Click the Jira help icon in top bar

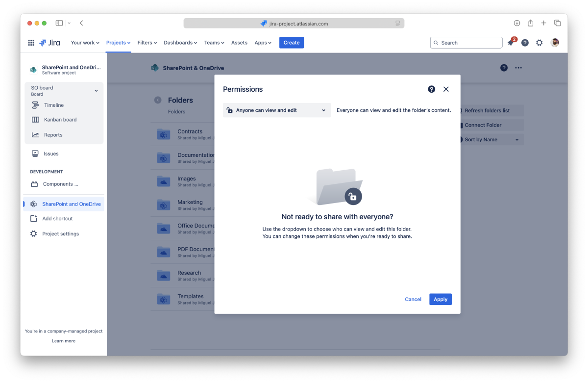click(525, 43)
